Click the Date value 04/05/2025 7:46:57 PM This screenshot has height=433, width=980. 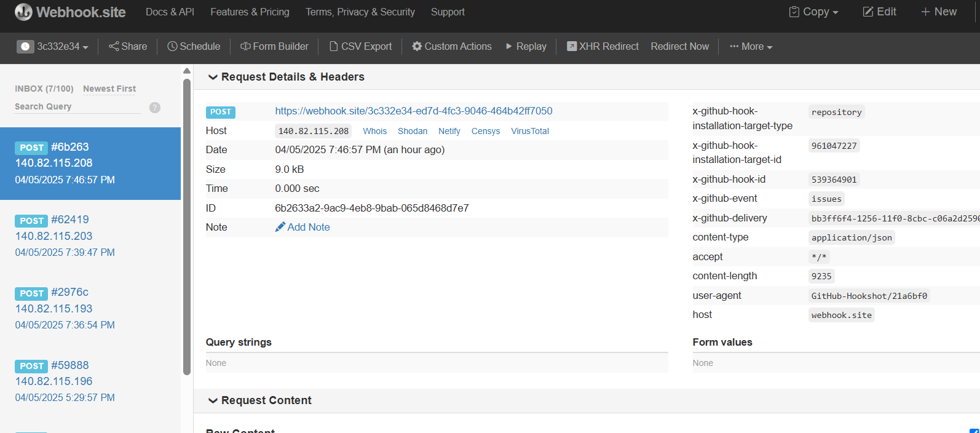click(x=360, y=150)
